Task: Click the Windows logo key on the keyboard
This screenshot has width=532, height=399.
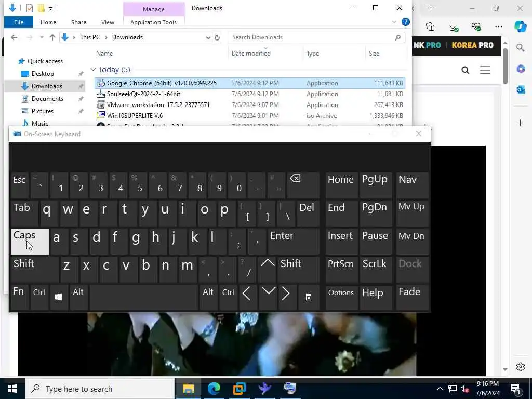Action: click(x=59, y=297)
